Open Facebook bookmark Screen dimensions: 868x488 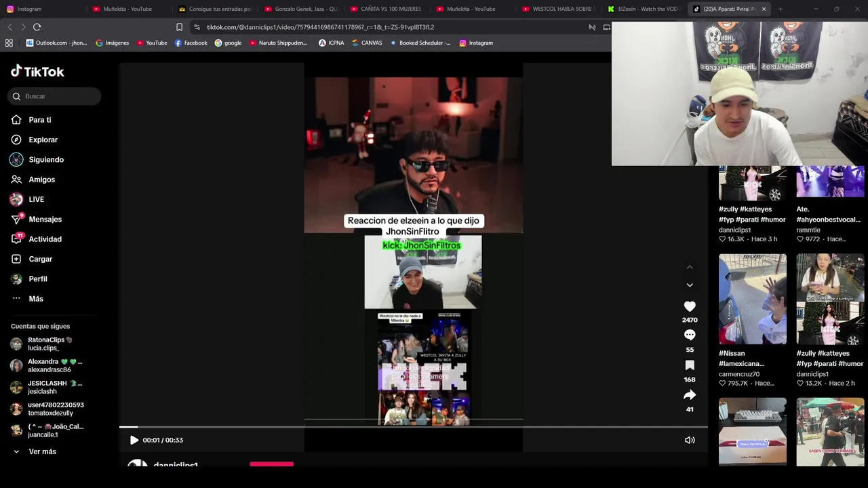click(191, 43)
